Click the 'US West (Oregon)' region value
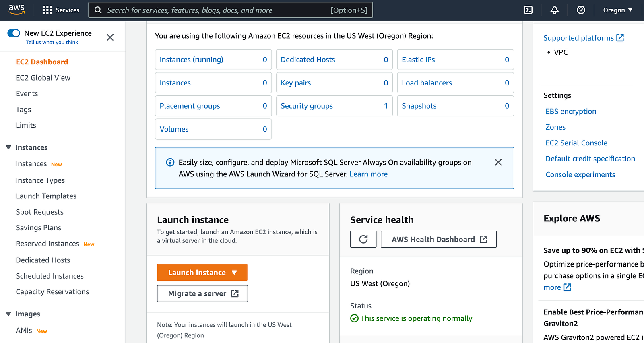Viewport: 644px width, 343px height. [380, 283]
